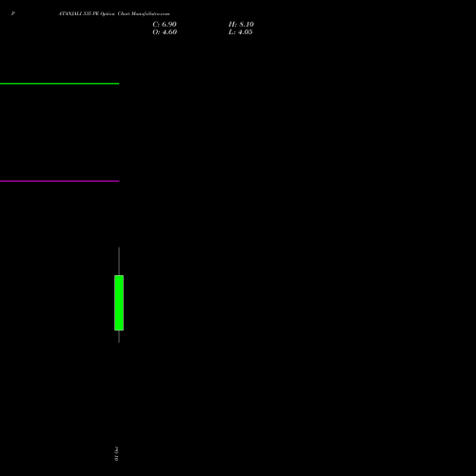Click the open value 'O: 4.60'
Image resolution: width=476 pixels, height=476 pixels.
(165, 32)
